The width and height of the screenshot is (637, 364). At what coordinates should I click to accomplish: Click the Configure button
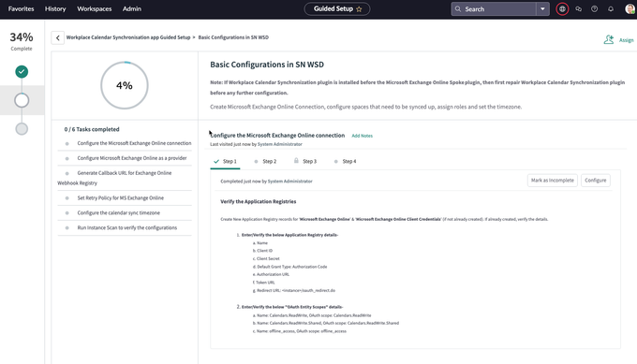pos(596,181)
